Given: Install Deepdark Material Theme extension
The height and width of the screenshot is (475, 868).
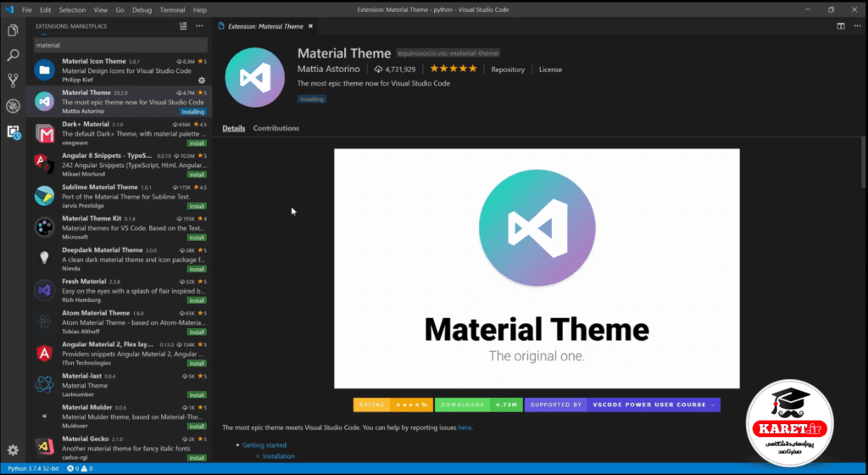Looking at the screenshot, I should [197, 269].
